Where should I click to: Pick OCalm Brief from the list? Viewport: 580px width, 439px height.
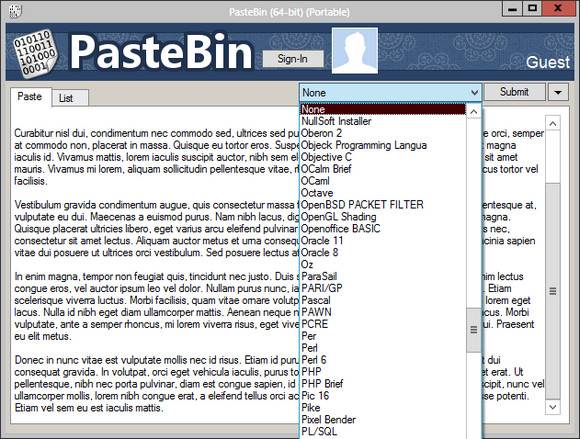(383, 169)
